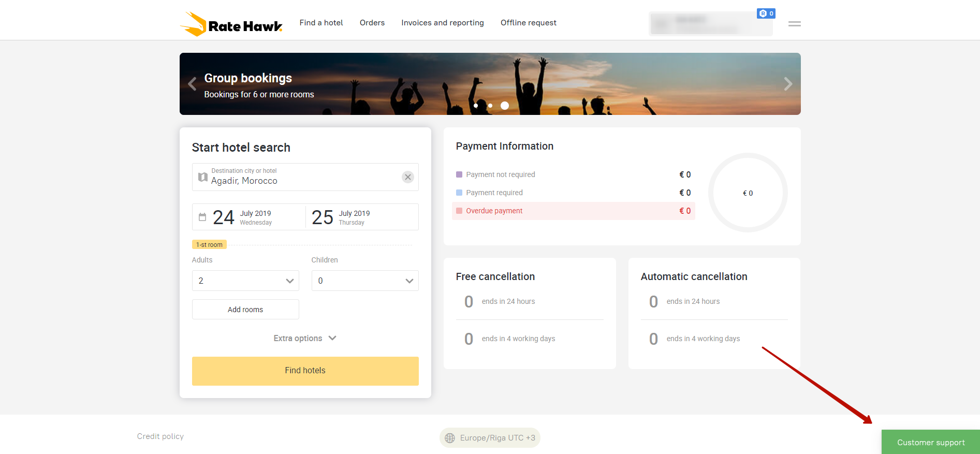The height and width of the screenshot is (454, 980).
Task: Open the Children count dropdown
Action: click(365, 281)
